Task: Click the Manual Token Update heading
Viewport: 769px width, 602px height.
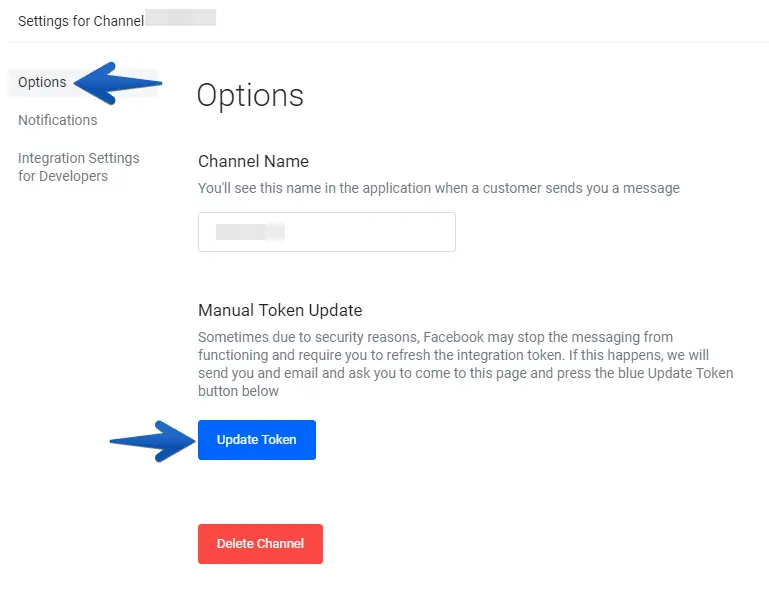Action: click(x=280, y=310)
